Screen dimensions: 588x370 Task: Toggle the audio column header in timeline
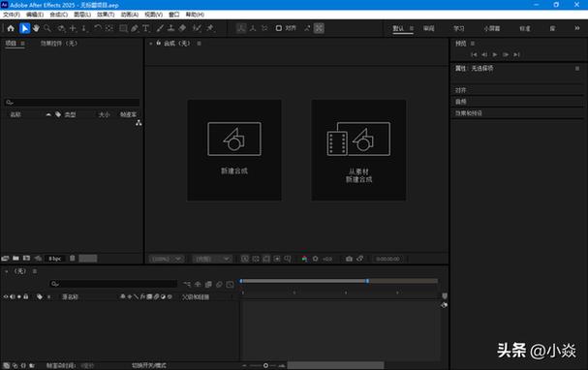click(13, 296)
